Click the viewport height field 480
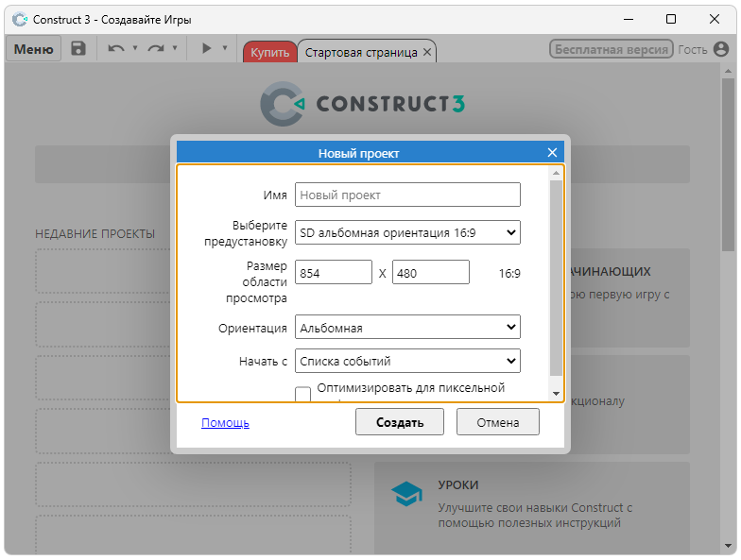 click(x=431, y=272)
